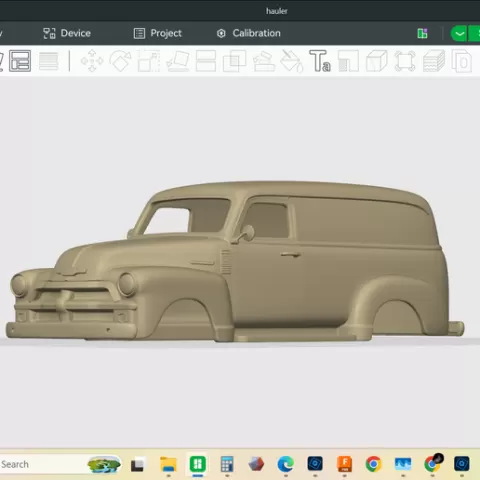Click the landscape search highlight image in taskbar
The height and width of the screenshot is (480, 480).
coord(104,464)
